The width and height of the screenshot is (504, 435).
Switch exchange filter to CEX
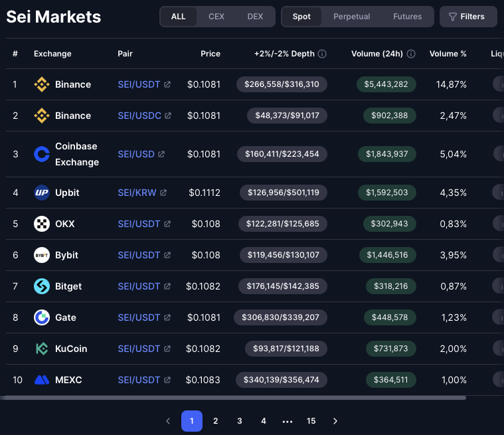(x=216, y=17)
